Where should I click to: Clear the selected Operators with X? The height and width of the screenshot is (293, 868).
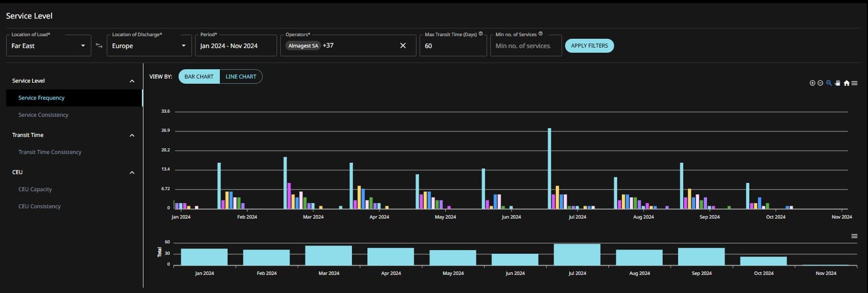[x=403, y=46]
